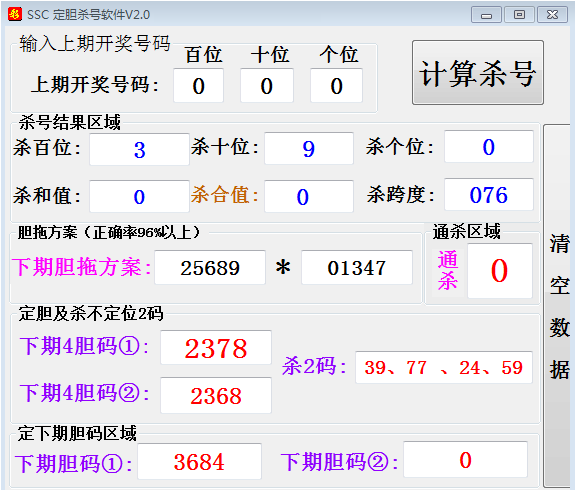Screen dimensions: 577x497
Task: Select the 杀个位 result box
Action: (489, 146)
